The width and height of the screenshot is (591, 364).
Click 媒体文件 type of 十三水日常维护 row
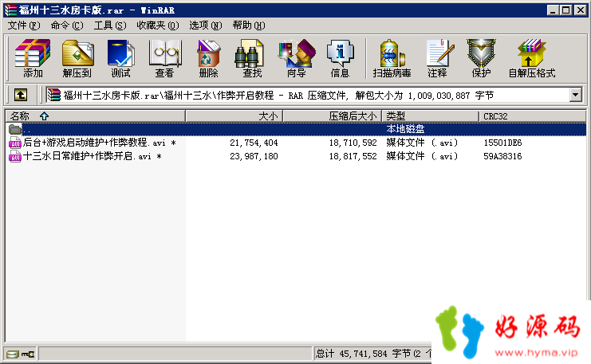(422, 156)
